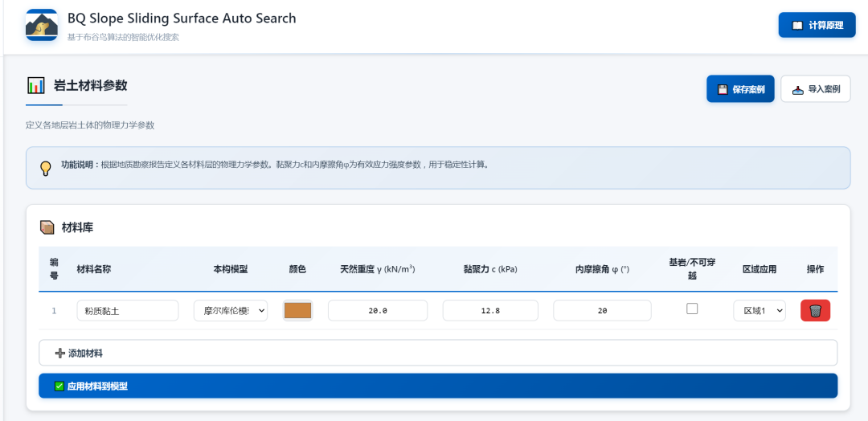Click the 区域应用 column header

(x=759, y=269)
